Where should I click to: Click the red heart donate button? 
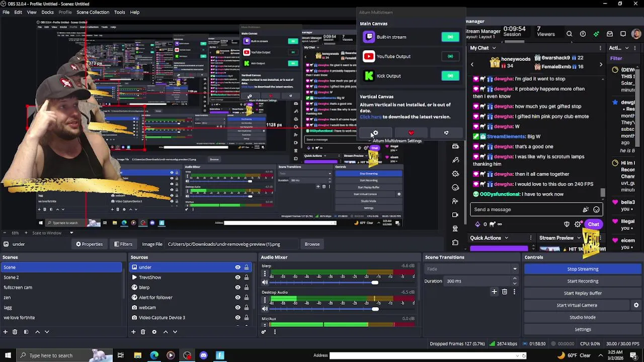(x=411, y=133)
